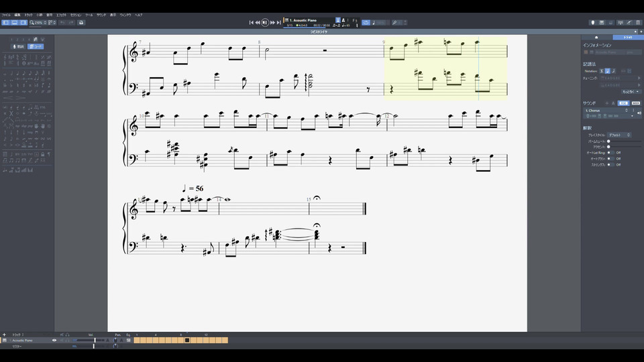Toggle the bottom global view panel button

point(15,23)
